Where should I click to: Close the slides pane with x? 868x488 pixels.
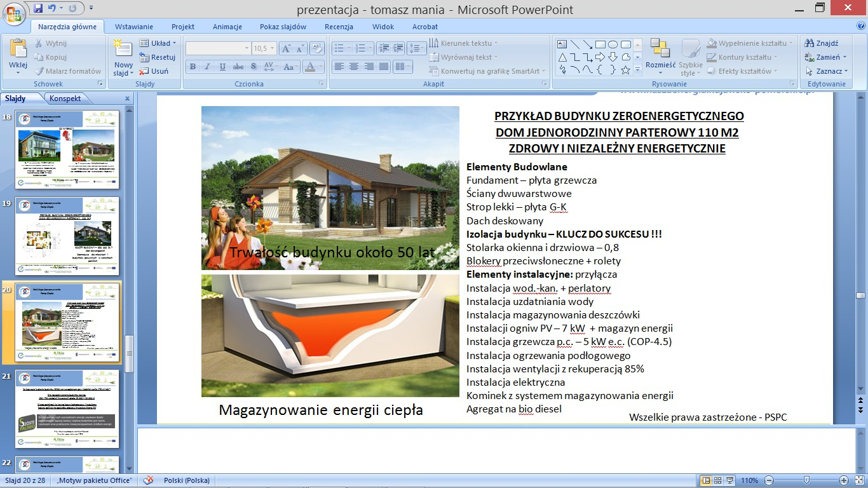coord(127,98)
